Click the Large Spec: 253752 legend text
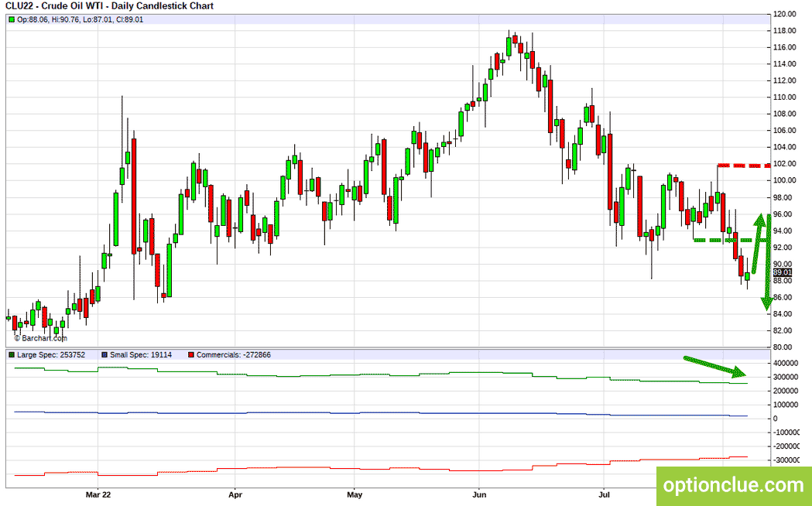Viewport: 812px width, 506px height. [x=51, y=355]
